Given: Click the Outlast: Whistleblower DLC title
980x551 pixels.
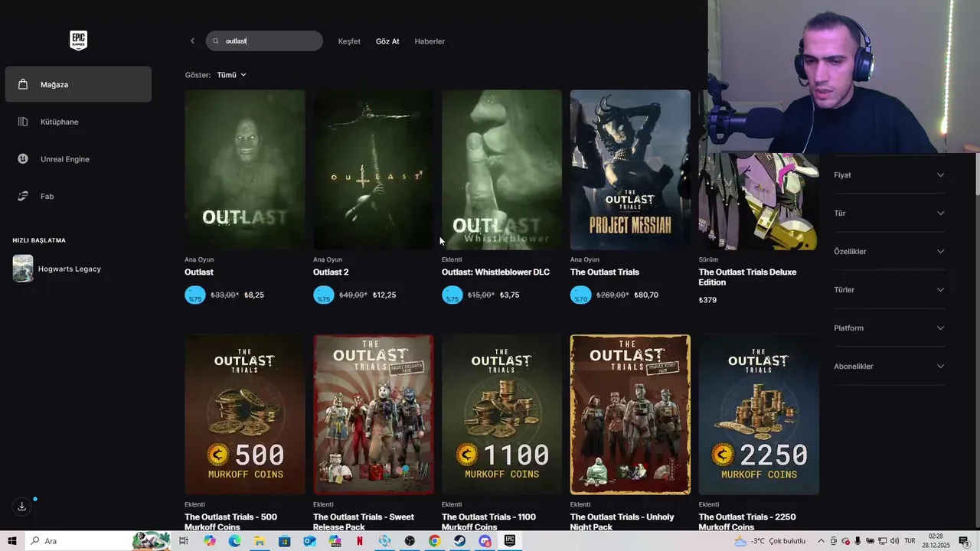Looking at the screenshot, I should (x=495, y=272).
